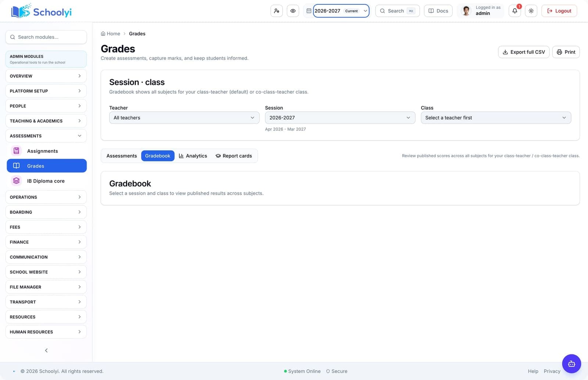Open the Teacher dropdown
This screenshot has width=588, height=380.
[x=184, y=118]
